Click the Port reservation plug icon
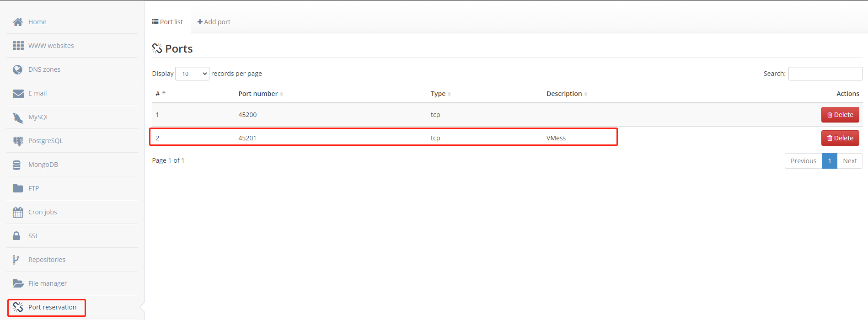Image resolution: width=868 pixels, height=320 pixels. pos(18,307)
